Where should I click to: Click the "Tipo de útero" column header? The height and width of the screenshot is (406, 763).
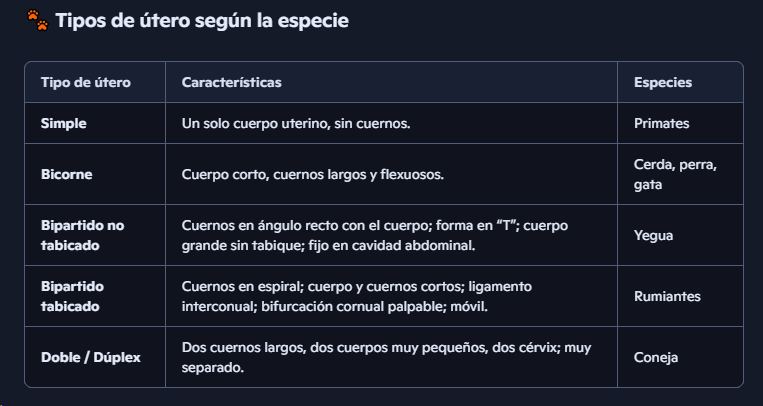86,82
